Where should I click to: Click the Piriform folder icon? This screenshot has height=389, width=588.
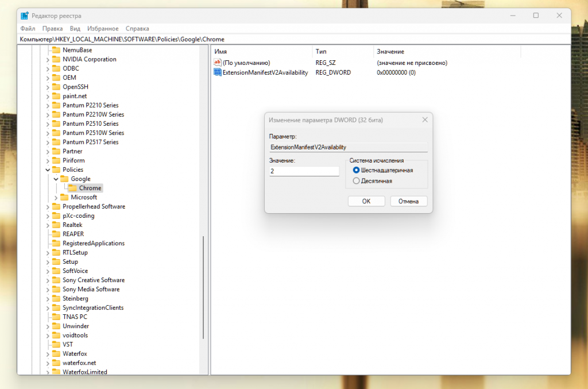[x=56, y=160]
